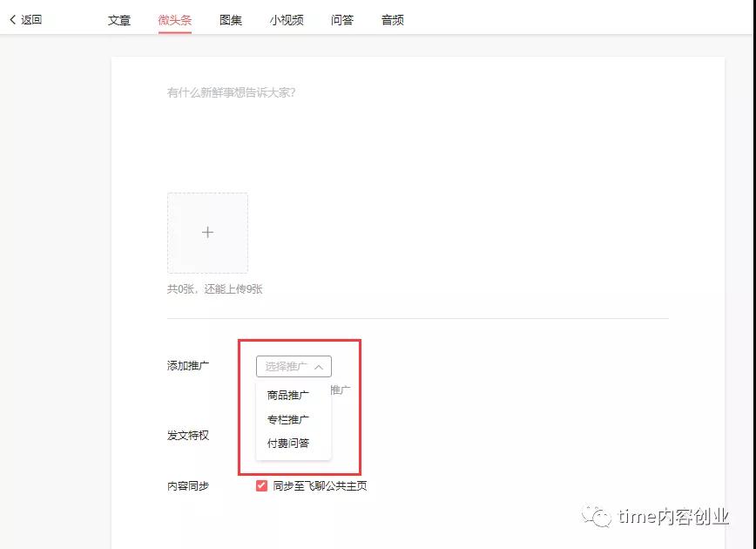Select the 专栏推广 dropdown option
This screenshot has height=549, width=756.
(288, 419)
